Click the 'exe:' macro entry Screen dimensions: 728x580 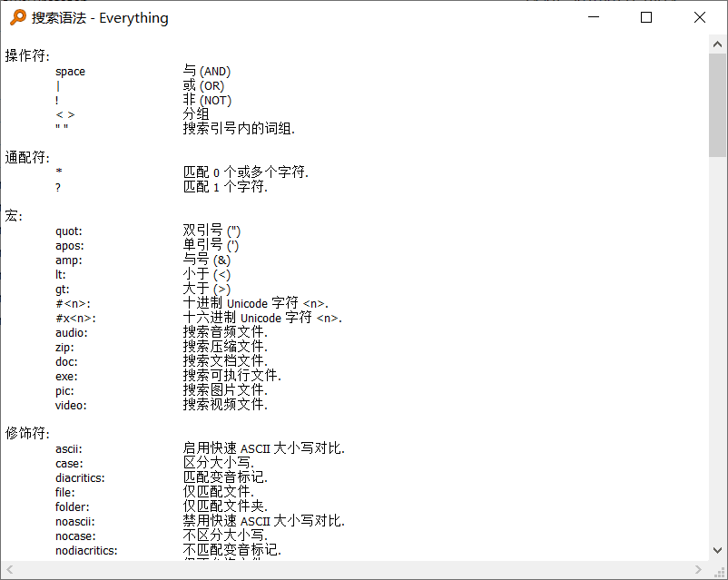coord(66,376)
